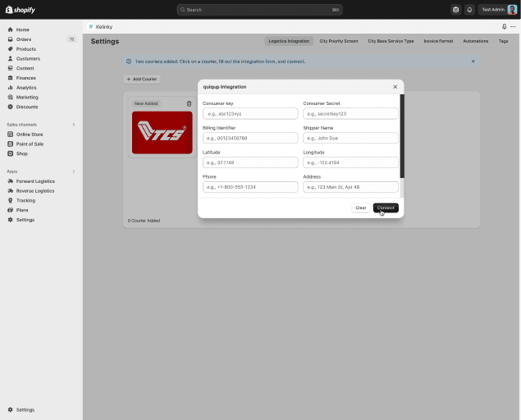The height and width of the screenshot is (420, 521).
Task: Click the Consumer key input field
Action: (250, 114)
